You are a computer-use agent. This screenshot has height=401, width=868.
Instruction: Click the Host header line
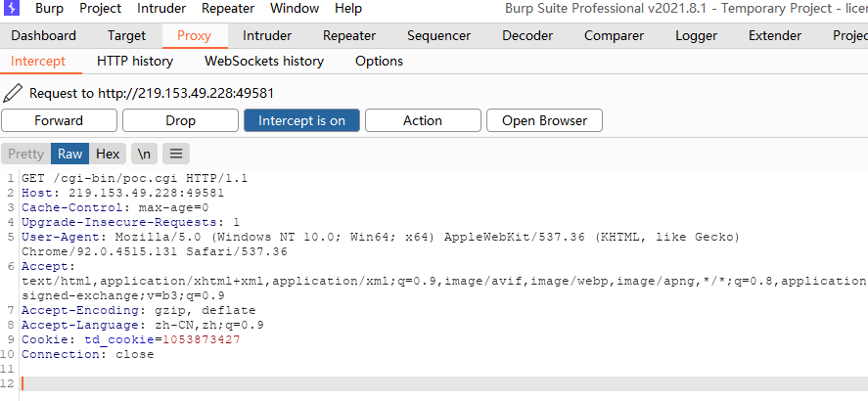tap(123, 193)
